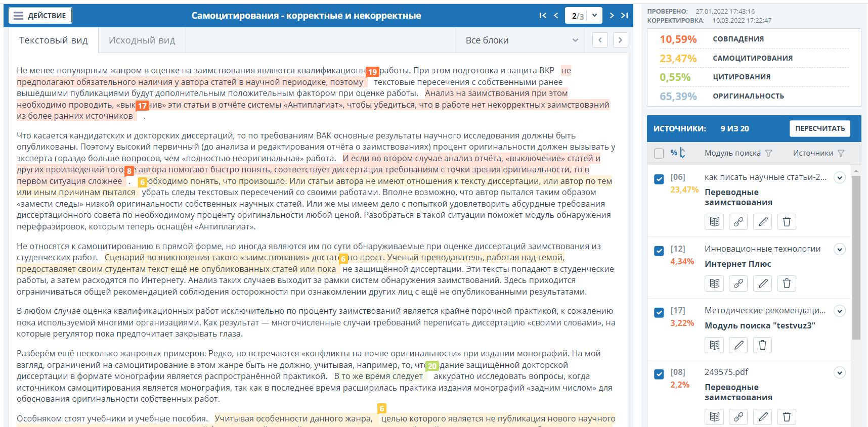Open the link of source 249575.pdf

click(x=739, y=417)
